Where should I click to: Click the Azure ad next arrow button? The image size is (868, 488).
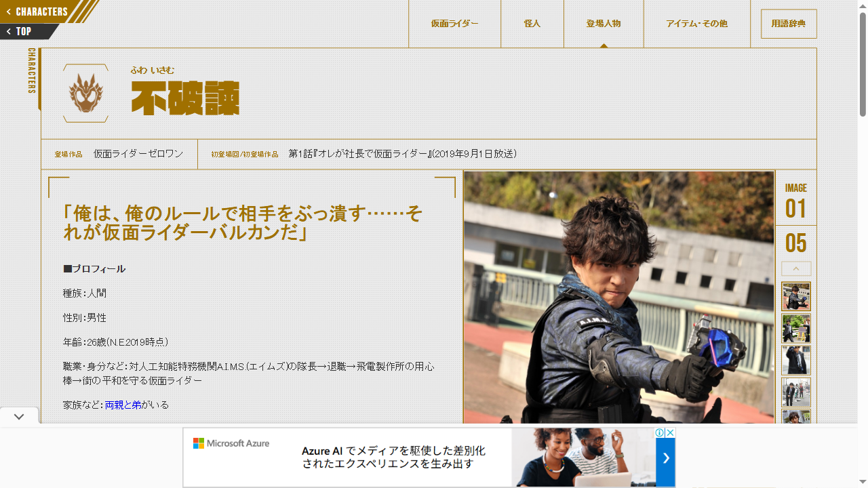(666, 458)
